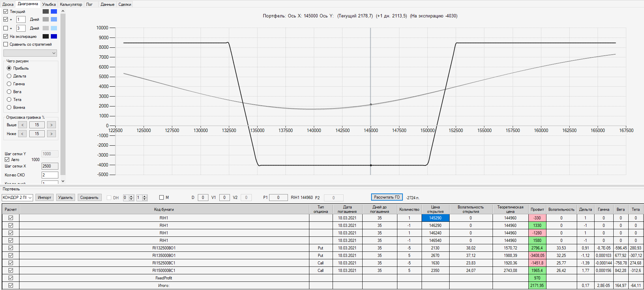Pick the dark gray Текущий color swatch

46,11
